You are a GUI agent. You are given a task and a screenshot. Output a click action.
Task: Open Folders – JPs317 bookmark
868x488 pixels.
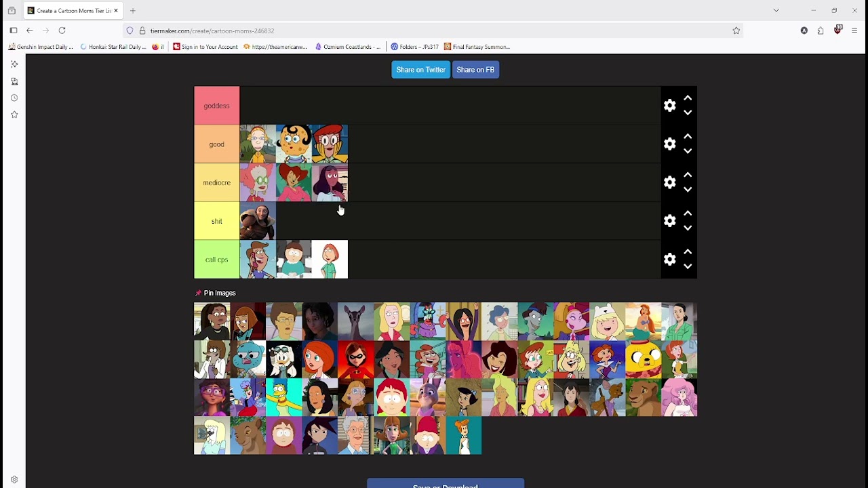[x=415, y=47]
